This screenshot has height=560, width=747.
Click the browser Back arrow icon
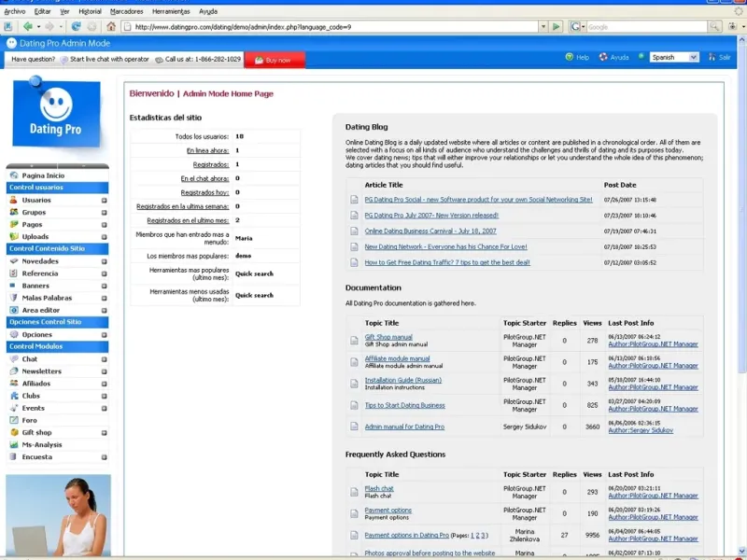coord(28,27)
